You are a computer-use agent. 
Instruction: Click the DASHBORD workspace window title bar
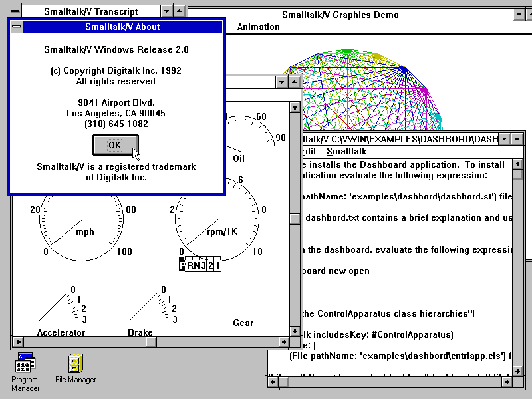[400, 139]
